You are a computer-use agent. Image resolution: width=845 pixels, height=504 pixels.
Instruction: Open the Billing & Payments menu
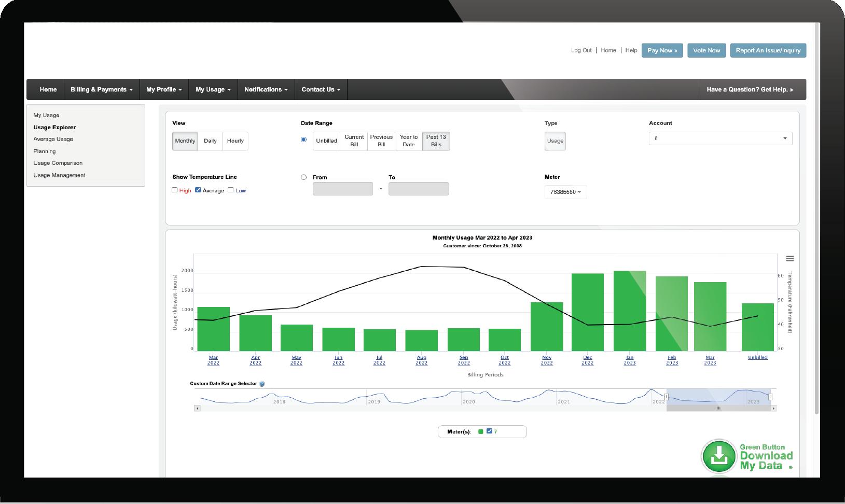click(x=101, y=89)
